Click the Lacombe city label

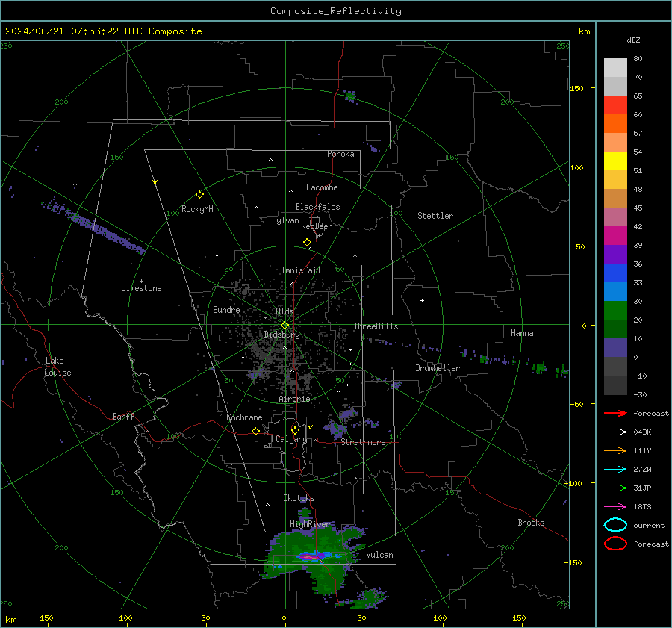pyautogui.click(x=322, y=187)
